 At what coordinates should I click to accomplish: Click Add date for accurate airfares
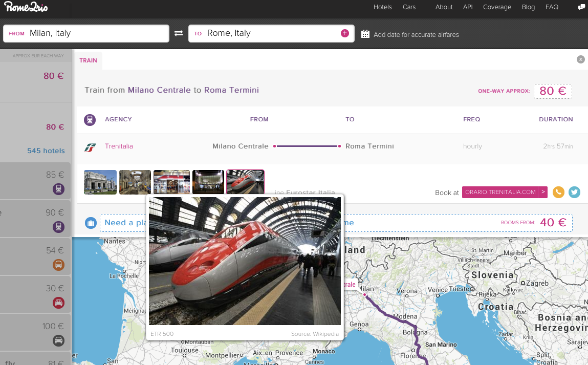pos(416,34)
